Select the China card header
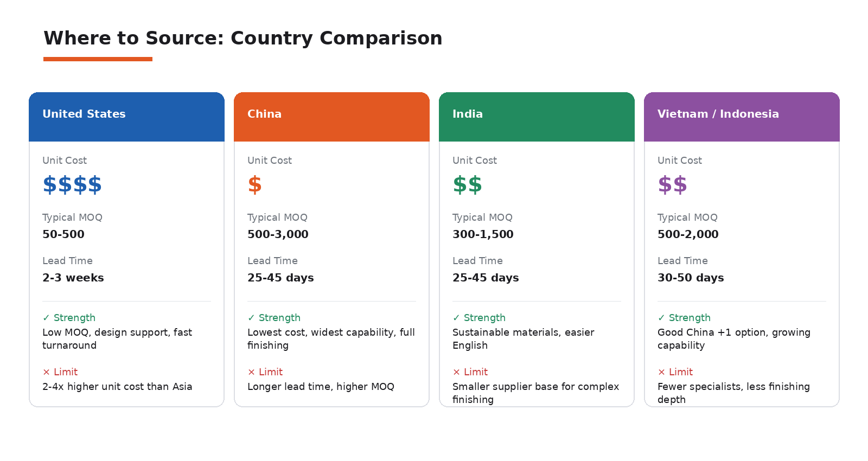 point(331,117)
